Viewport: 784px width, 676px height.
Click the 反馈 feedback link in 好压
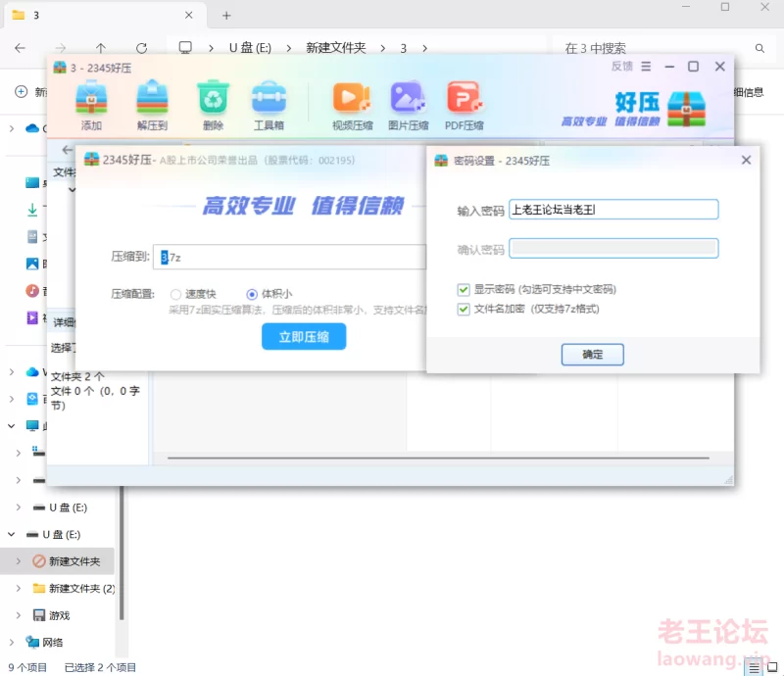pos(622,67)
